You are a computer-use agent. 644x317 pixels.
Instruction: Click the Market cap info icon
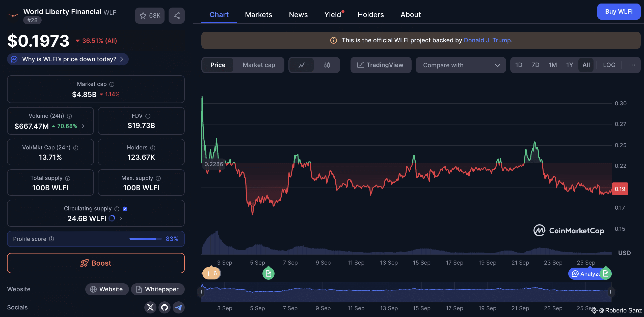[112, 84]
